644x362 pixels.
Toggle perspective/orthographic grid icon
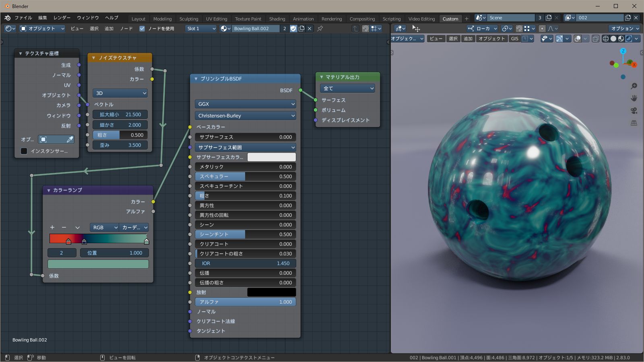click(634, 123)
